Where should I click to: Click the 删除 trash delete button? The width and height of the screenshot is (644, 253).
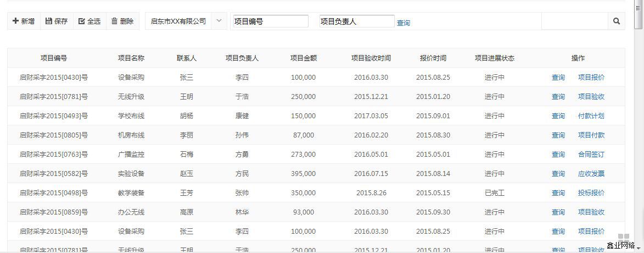tap(122, 21)
